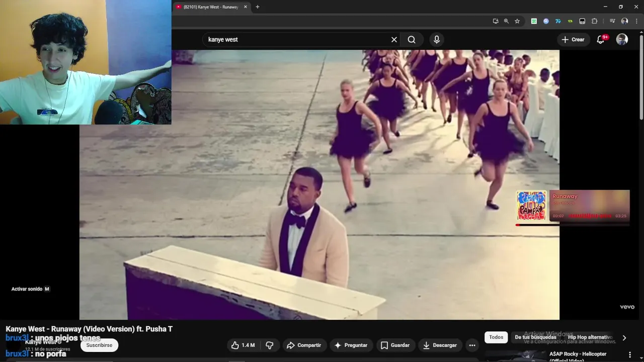
Task: Open the YouTube account avatar menu
Action: point(622,40)
